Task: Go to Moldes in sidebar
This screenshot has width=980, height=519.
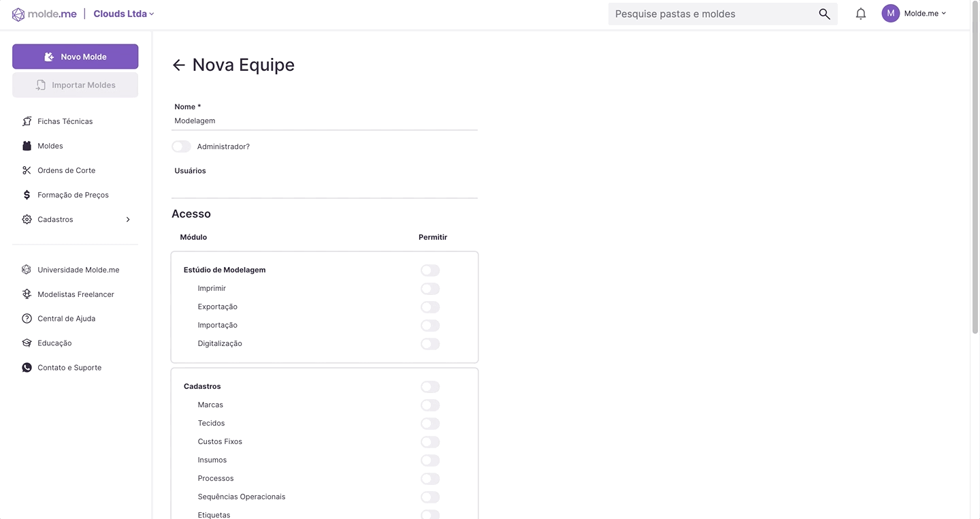Action: click(x=50, y=146)
